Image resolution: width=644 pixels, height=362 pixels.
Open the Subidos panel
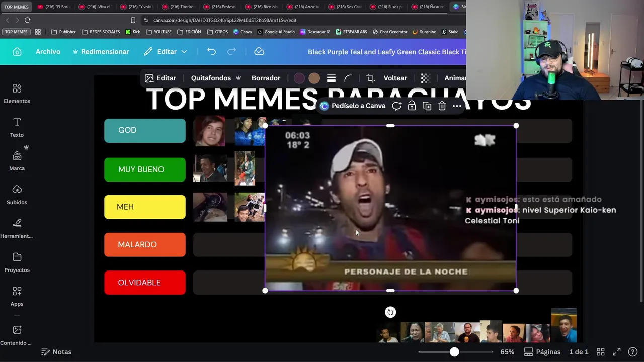(x=17, y=195)
